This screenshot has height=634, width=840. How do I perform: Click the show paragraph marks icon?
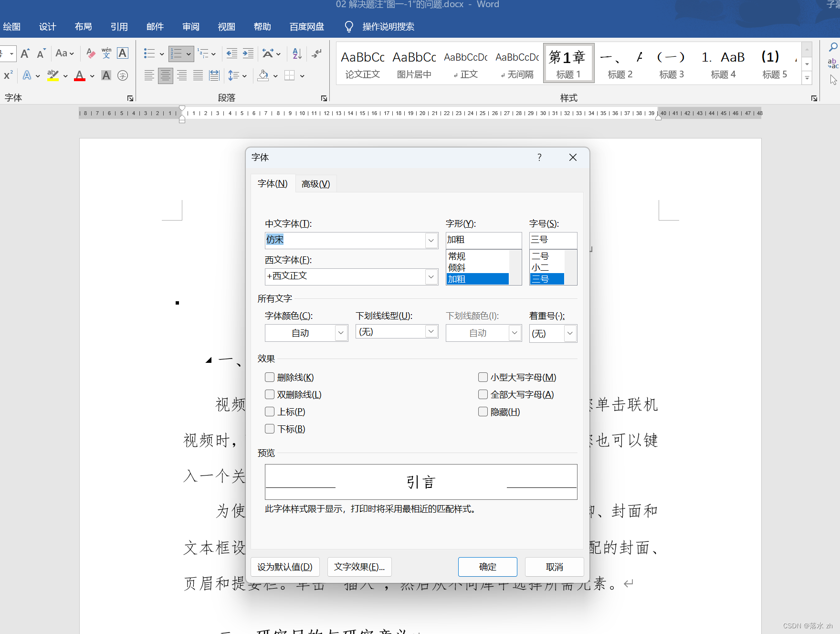316,53
